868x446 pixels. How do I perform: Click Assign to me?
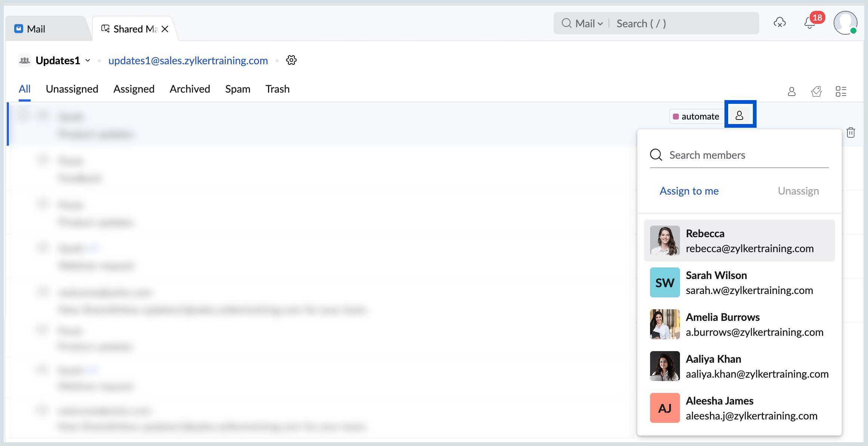tap(689, 191)
